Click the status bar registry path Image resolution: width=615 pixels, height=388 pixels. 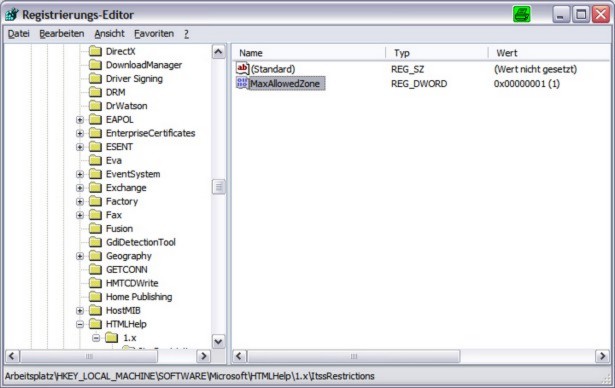click(x=189, y=376)
